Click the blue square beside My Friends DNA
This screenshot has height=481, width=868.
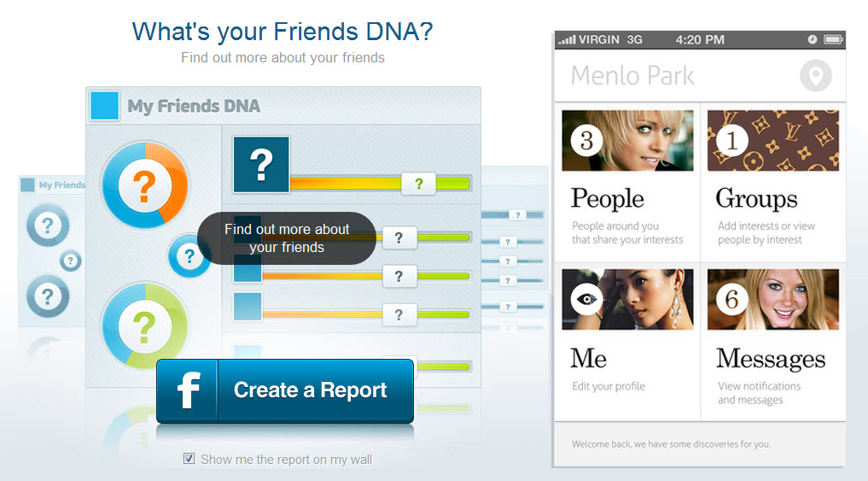[x=104, y=106]
